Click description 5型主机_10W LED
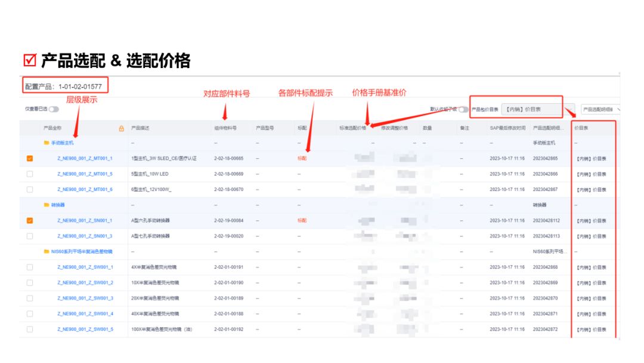The image size is (644, 363). coord(150,174)
